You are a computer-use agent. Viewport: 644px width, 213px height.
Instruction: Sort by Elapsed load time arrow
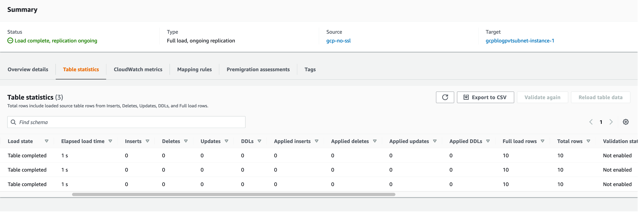coord(110,141)
